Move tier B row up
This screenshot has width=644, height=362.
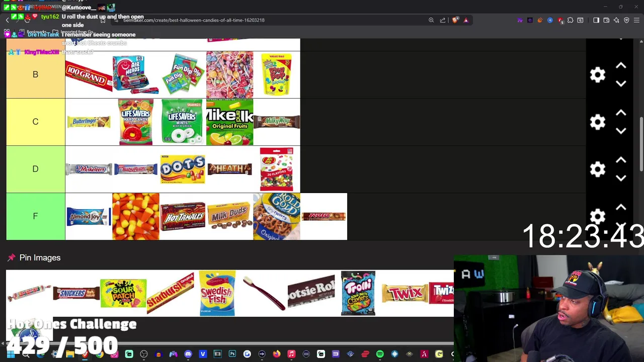click(x=621, y=66)
